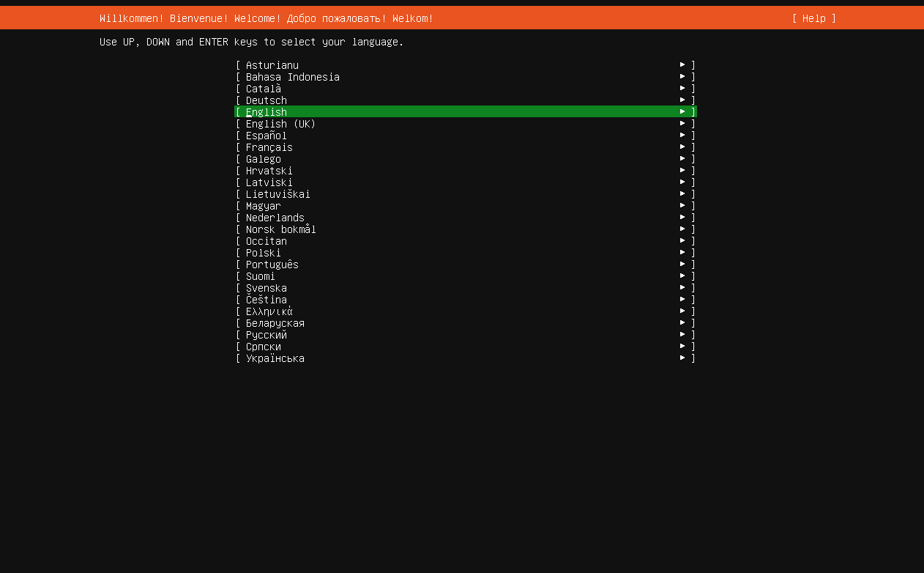
Task: Click the arrow on Polski row
Action: [682, 252]
